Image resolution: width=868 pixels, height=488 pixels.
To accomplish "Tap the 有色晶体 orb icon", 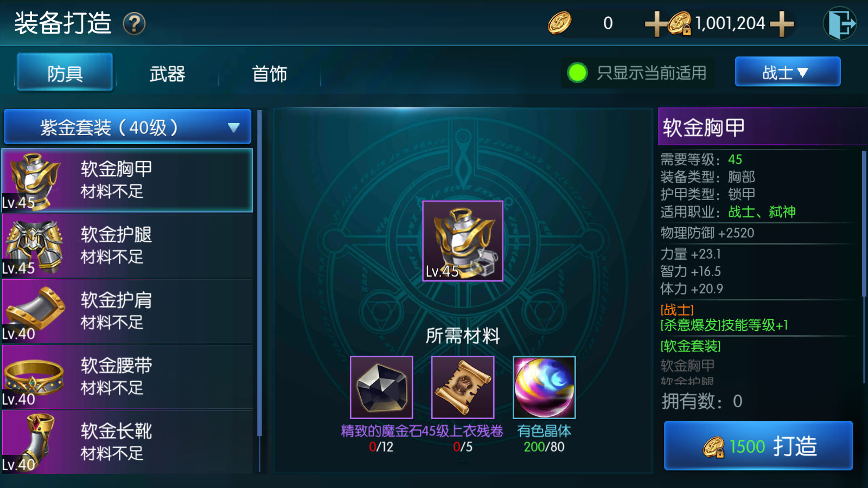I will tap(544, 387).
